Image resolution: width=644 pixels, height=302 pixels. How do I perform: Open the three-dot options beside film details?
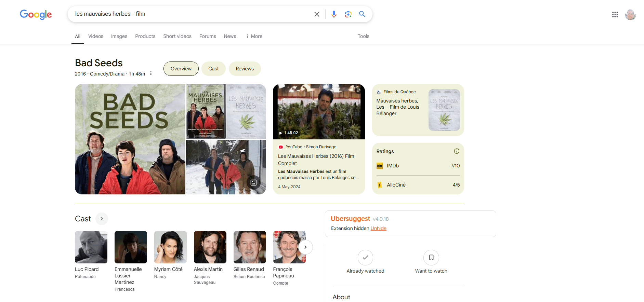coord(151,73)
